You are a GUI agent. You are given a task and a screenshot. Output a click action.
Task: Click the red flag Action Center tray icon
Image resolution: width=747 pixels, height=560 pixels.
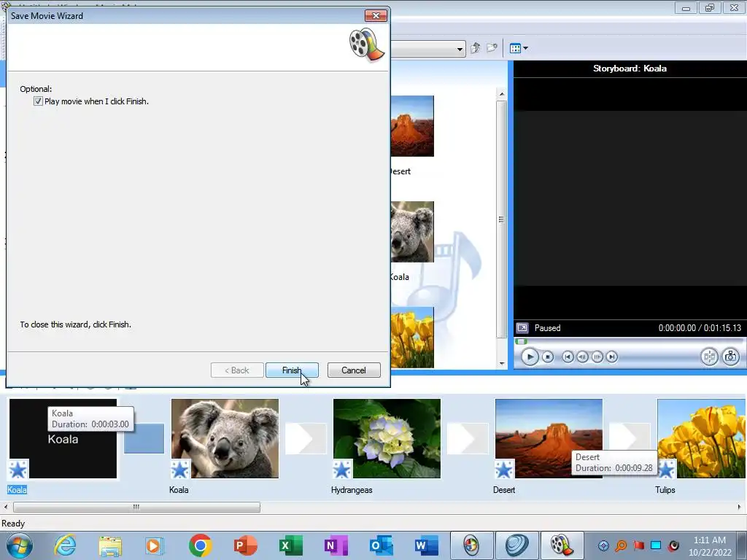638,545
